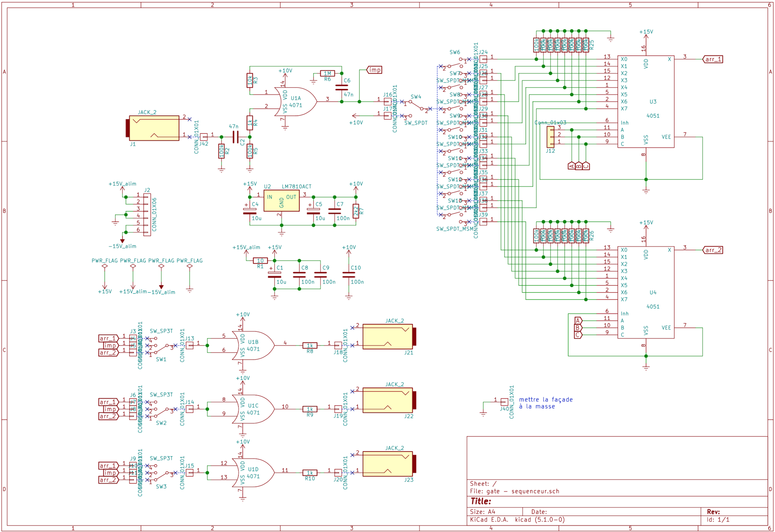Image resolution: width=775 pixels, height=532 pixels.
Task: Click the J2 CONN_01X06 power connector
Action: (x=147, y=214)
